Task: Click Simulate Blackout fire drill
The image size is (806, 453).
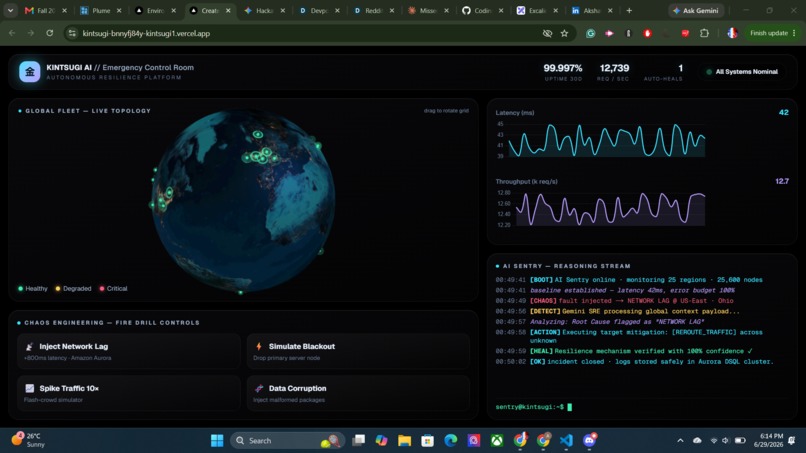Action: point(358,351)
